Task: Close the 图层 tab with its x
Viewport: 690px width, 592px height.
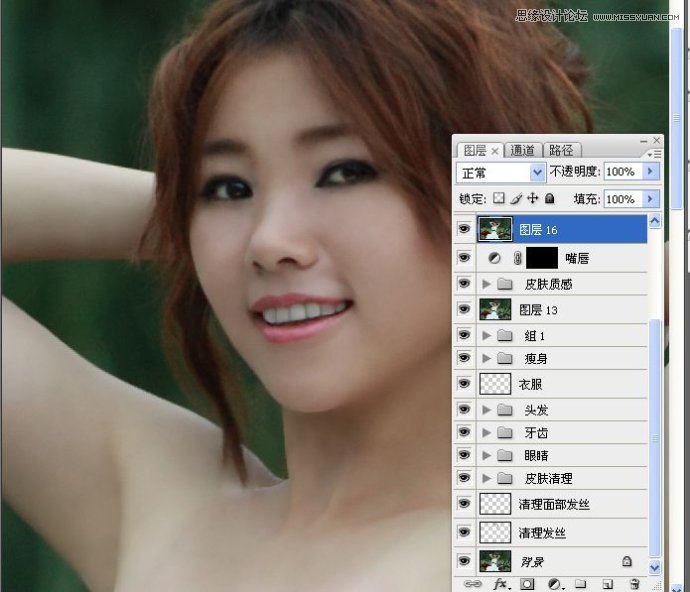Action: [495, 151]
